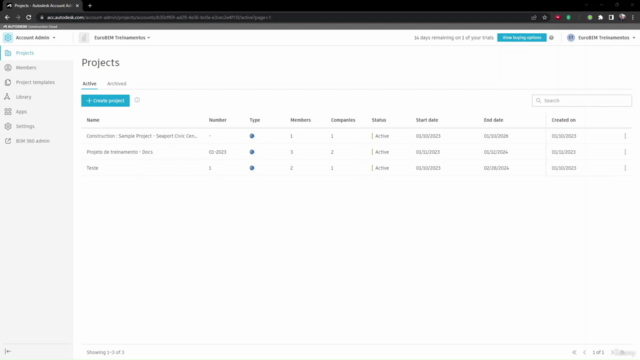
Task: Go to first page of results
Action: click(x=574, y=352)
